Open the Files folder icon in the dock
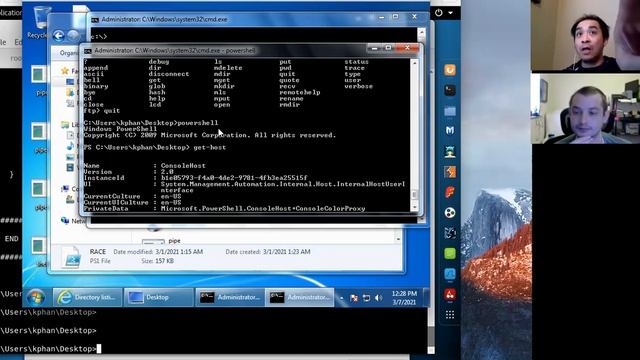640x360 pixels. coord(450,111)
